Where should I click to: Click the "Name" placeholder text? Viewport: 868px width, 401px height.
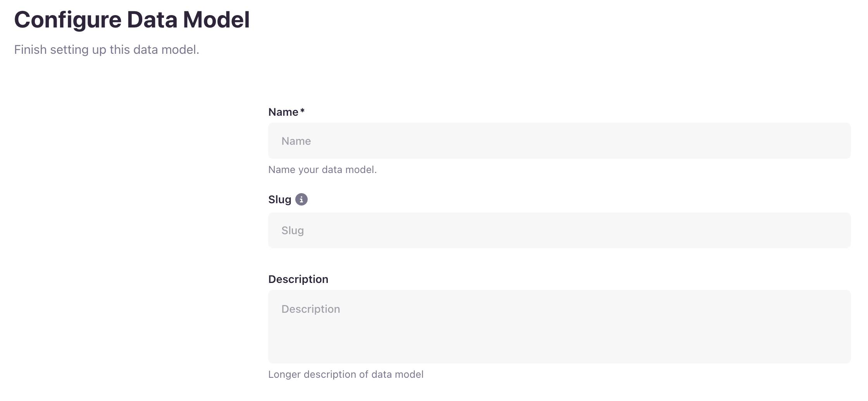[296, 141]
